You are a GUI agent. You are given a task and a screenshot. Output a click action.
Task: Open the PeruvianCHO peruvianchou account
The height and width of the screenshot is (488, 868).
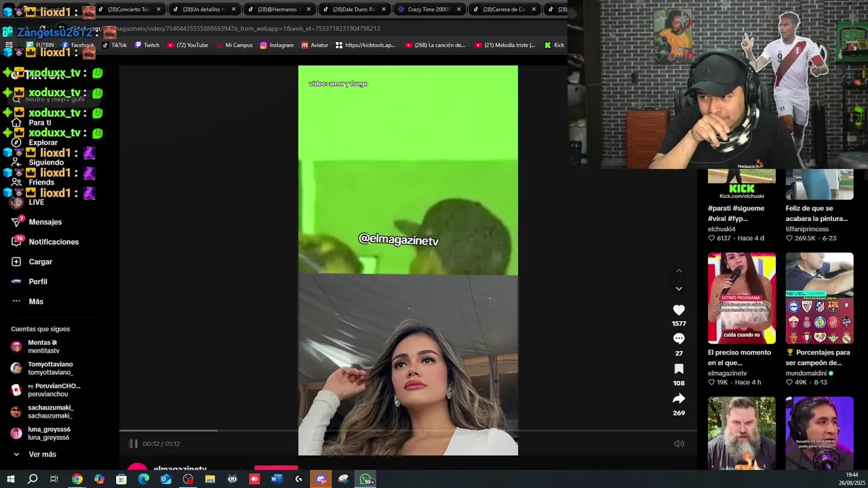coord(45,390)
